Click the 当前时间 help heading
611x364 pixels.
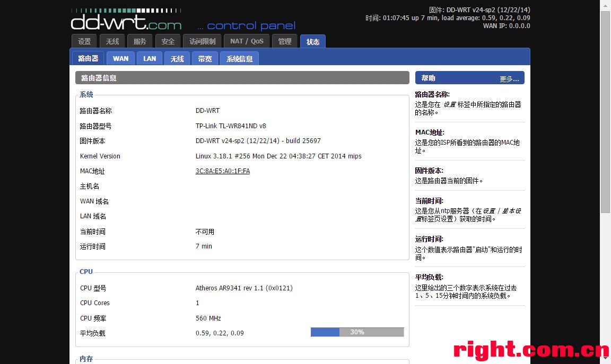click(x=429, y=201)
